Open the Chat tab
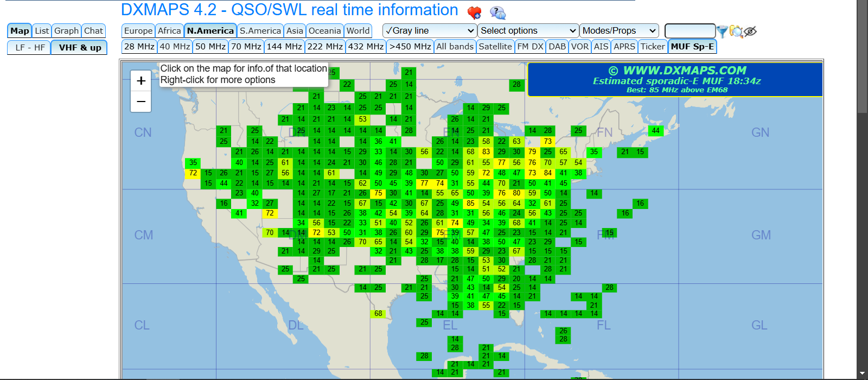Viewport: 868px width, 380px height. [x=93, y=31]
